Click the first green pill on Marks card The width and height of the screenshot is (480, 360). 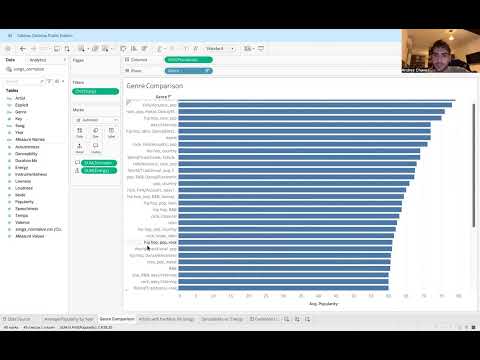99,163
